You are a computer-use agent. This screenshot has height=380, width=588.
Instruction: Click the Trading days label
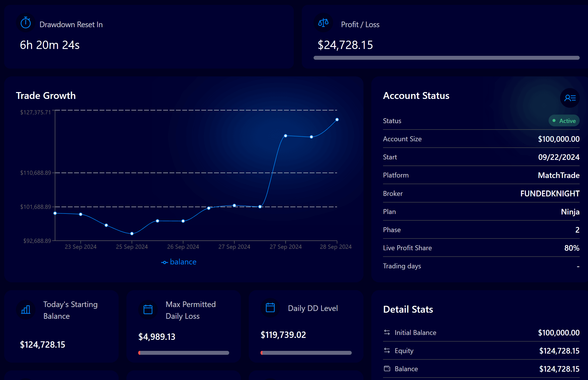(x=402, y=266)
